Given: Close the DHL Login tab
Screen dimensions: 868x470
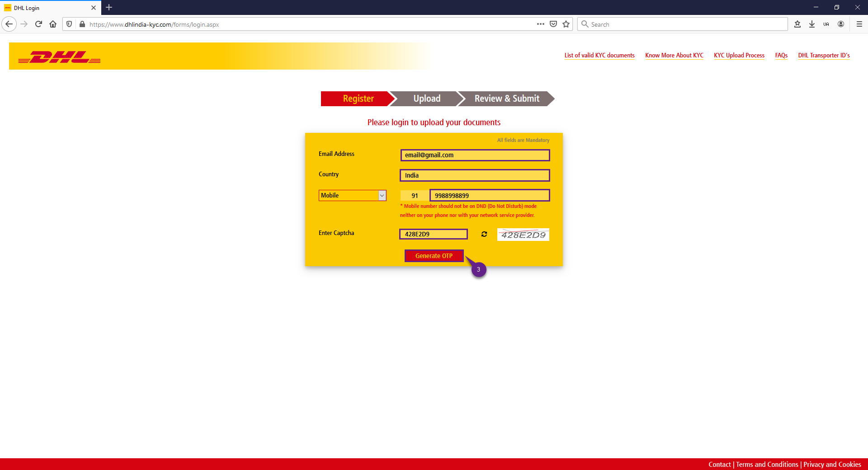Looking at the screenshot, I should (94, 8).
